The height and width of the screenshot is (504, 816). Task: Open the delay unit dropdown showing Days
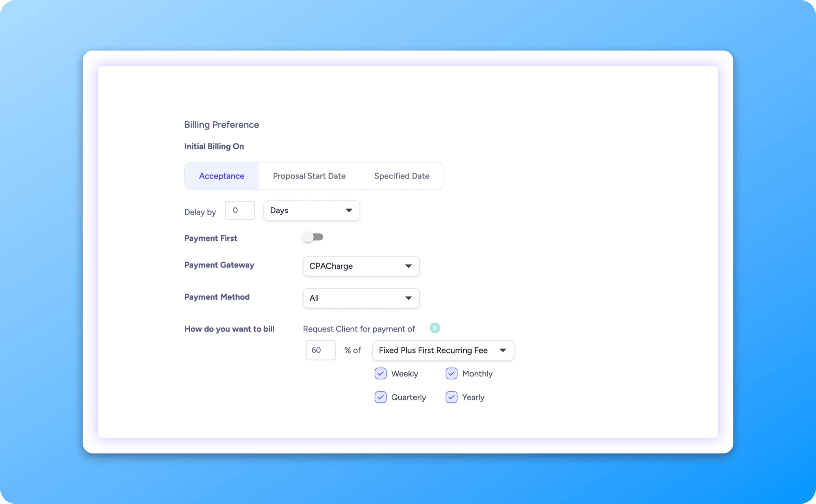click(x=311, y=210)
